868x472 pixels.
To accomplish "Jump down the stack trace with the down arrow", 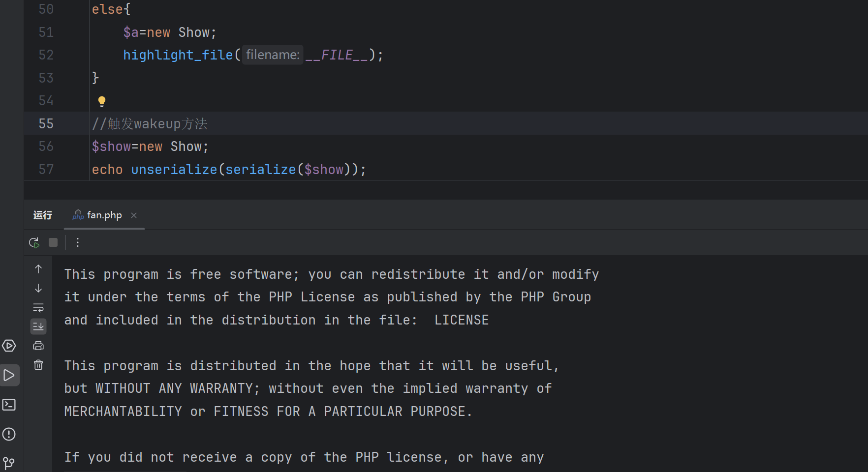I will 38,288.
